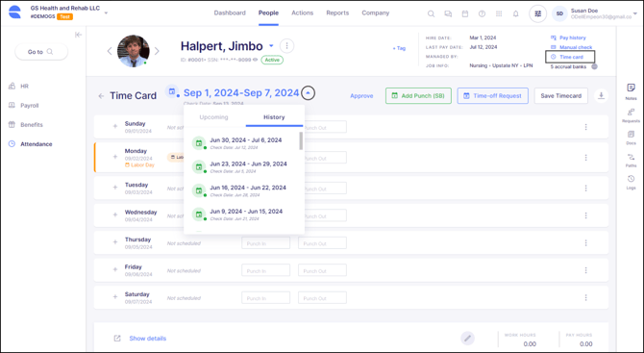Image resolution: width=644 pixels, height=353 pixels.
Task: Open Docs panel
Action: [x=631, y=138]
